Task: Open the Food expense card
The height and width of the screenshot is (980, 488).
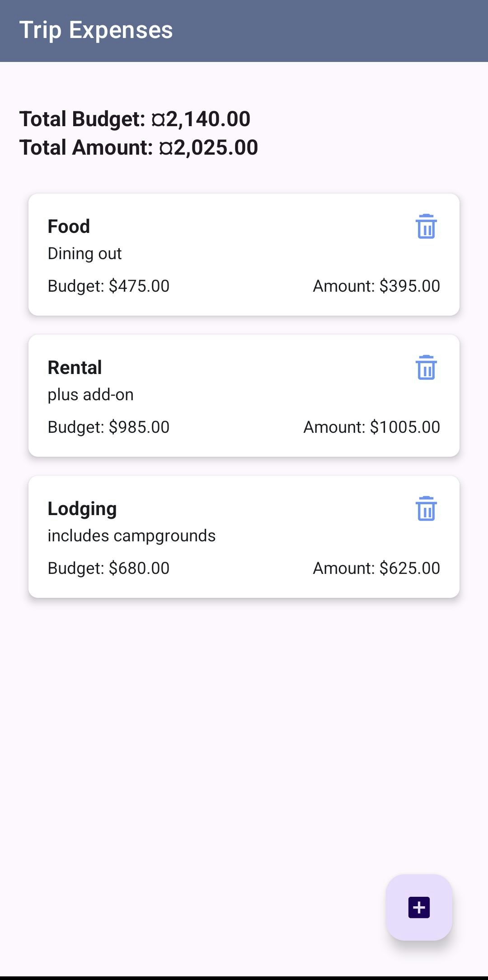Action: click(x=244, y=255)
